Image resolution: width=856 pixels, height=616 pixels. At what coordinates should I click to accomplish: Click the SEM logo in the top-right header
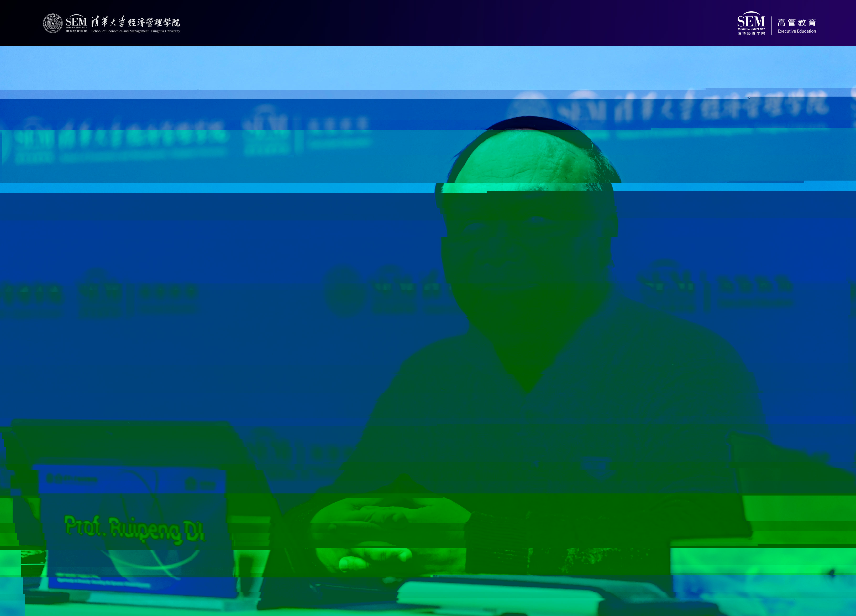tap(751, 23)
